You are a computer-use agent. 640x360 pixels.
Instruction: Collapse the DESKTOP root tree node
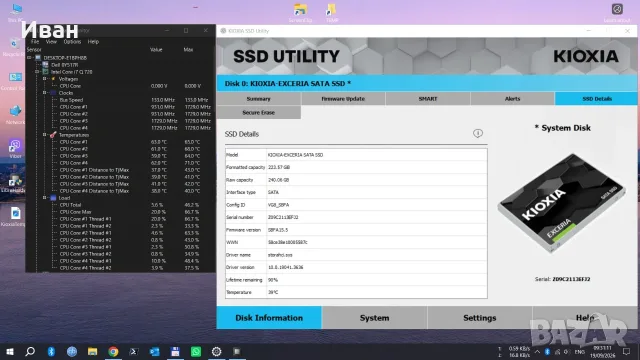pyautogui.click(x=29, y=58)
